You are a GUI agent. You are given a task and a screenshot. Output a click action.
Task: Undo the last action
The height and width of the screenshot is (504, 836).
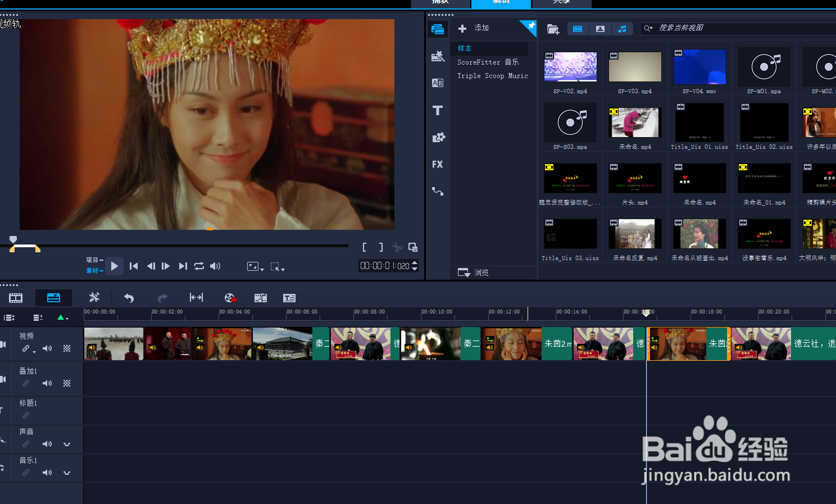(129, 298)
